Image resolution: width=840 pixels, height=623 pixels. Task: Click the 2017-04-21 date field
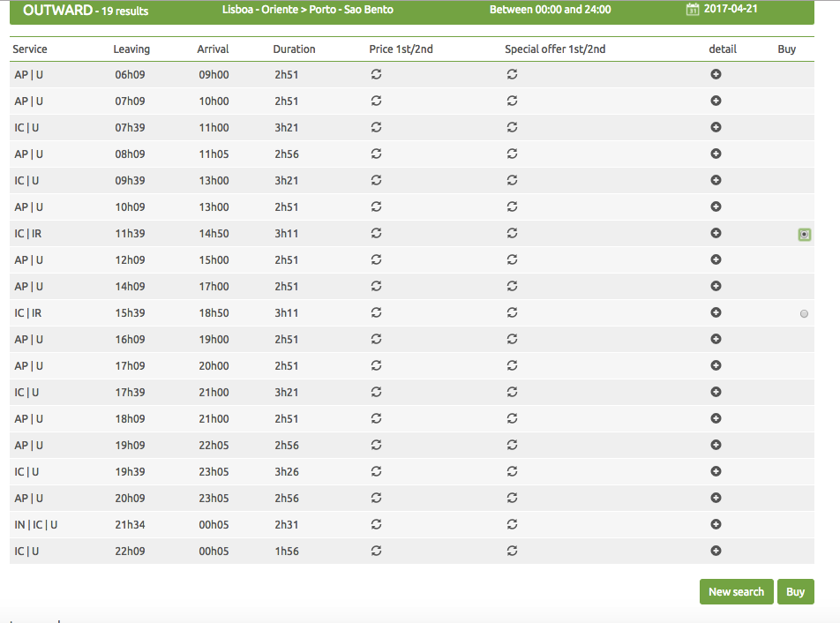pyautogui.click(x=731, y=10)
